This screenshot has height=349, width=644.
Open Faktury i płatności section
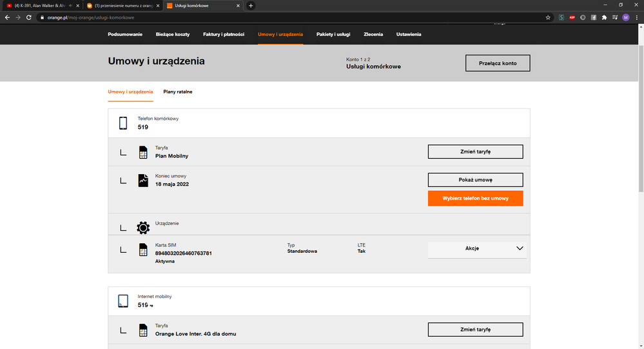[224, 35]
